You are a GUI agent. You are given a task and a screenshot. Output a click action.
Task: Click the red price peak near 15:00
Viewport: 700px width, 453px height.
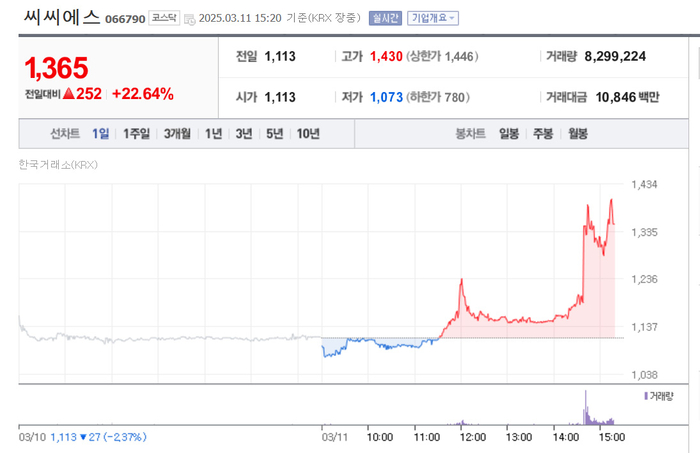click(611, 200)
